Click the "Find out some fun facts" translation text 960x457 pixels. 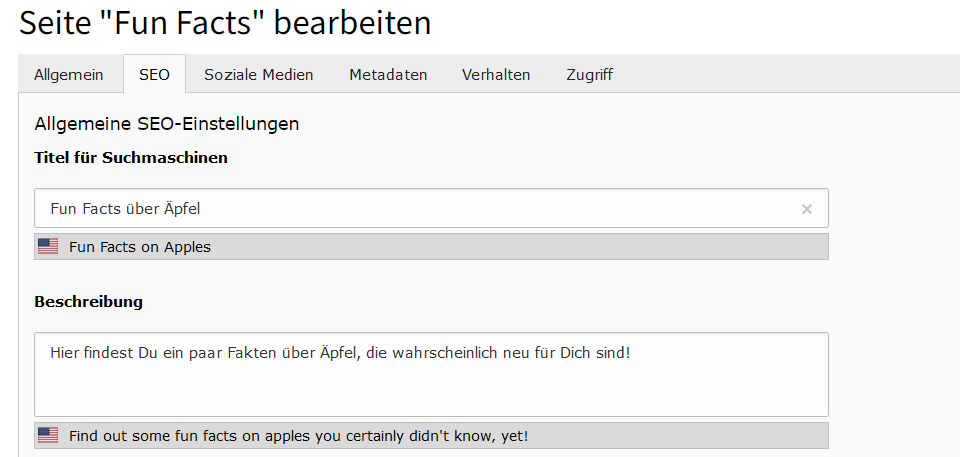(x=298, y=436)
